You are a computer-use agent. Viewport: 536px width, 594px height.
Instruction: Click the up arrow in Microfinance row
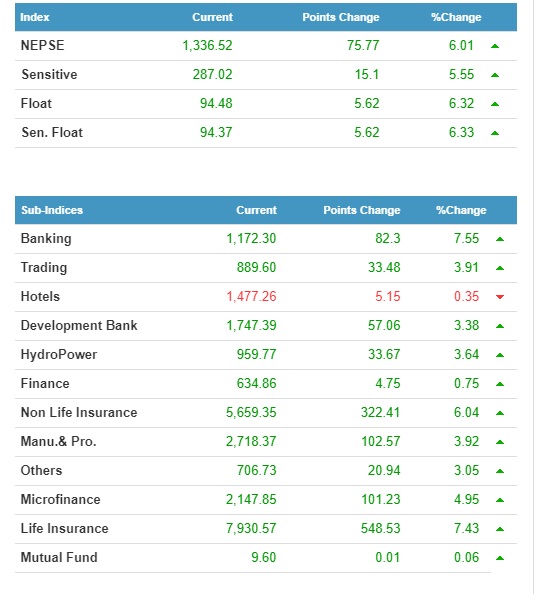pyautogui.click(x=500, y=500)
